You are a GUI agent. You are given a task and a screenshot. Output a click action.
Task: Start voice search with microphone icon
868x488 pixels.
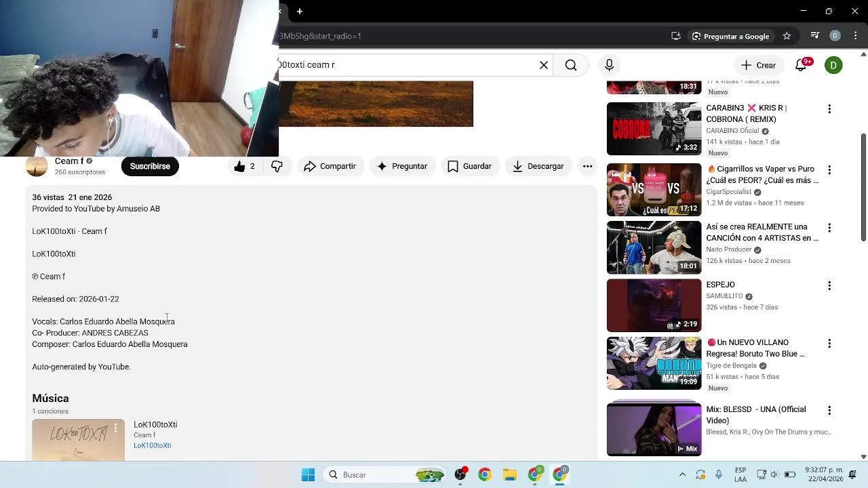[609, 65]
